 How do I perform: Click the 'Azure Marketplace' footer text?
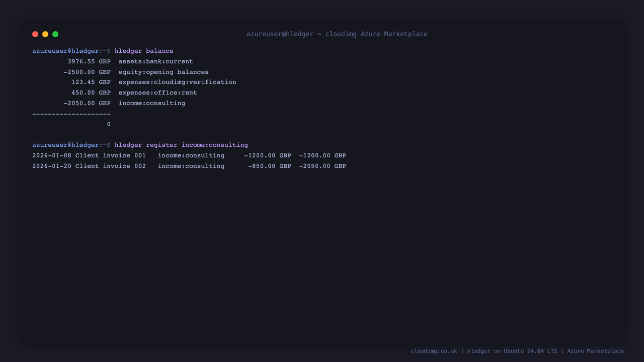[x=595, y=351]
